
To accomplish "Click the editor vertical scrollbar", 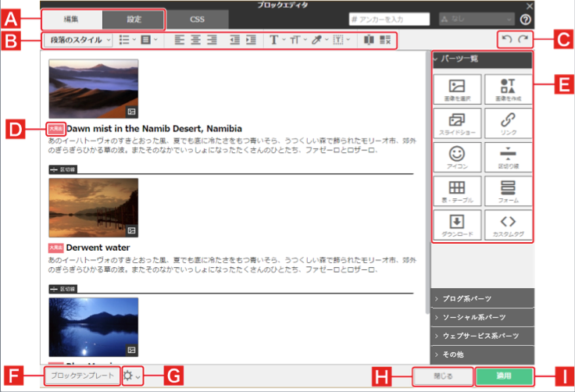I will tap(427, 184).
